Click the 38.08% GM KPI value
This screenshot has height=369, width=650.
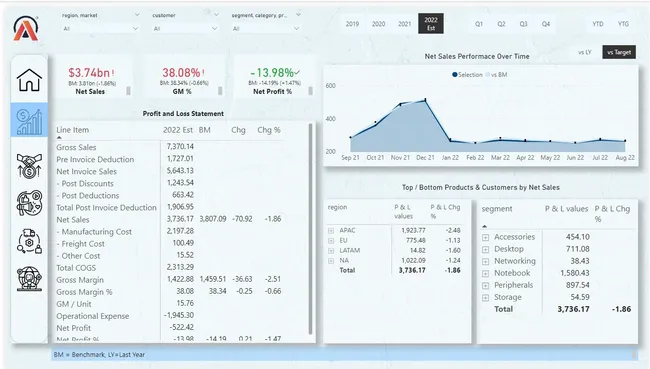click(181, 73)
